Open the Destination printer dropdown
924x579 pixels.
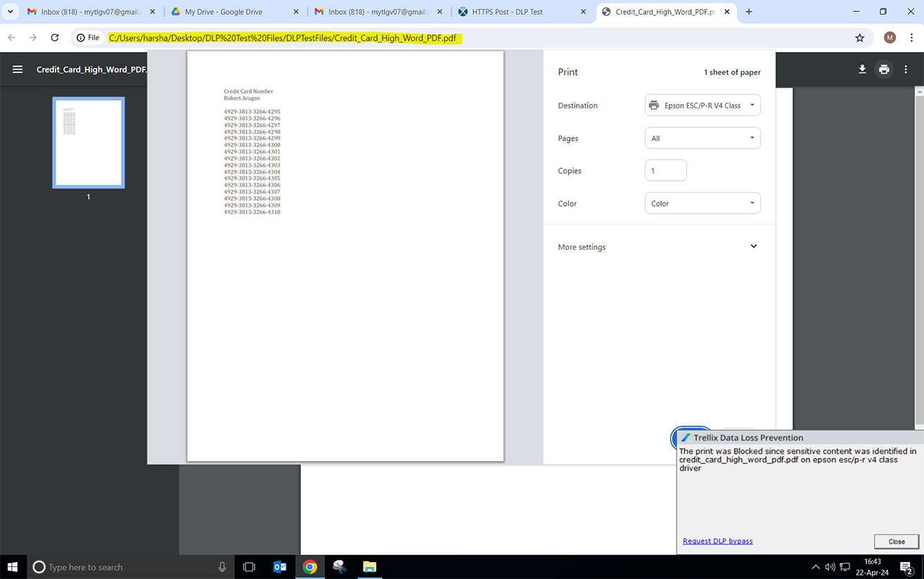702,106
